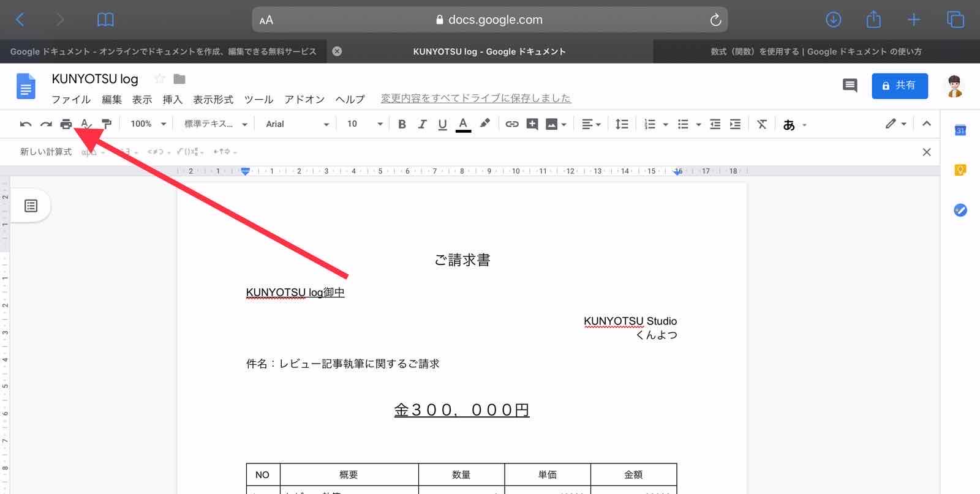
Task: Open the 編集 menu
Action: pos(111,99)
